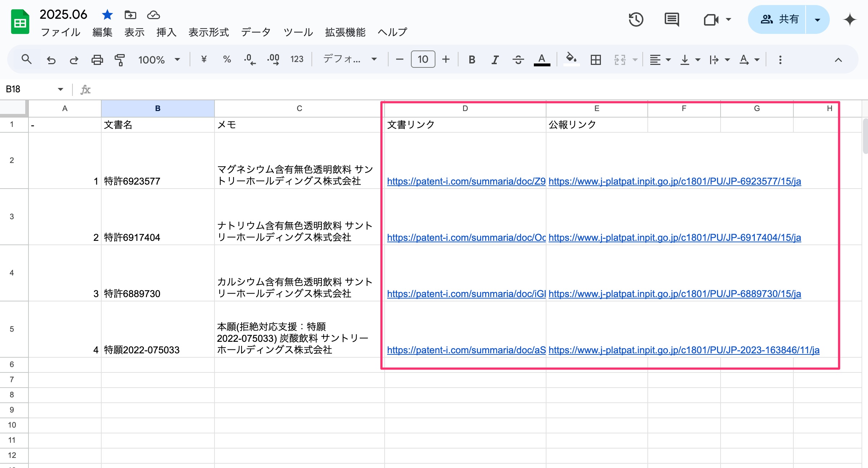Open the text color picker

(x=542, y=59)
